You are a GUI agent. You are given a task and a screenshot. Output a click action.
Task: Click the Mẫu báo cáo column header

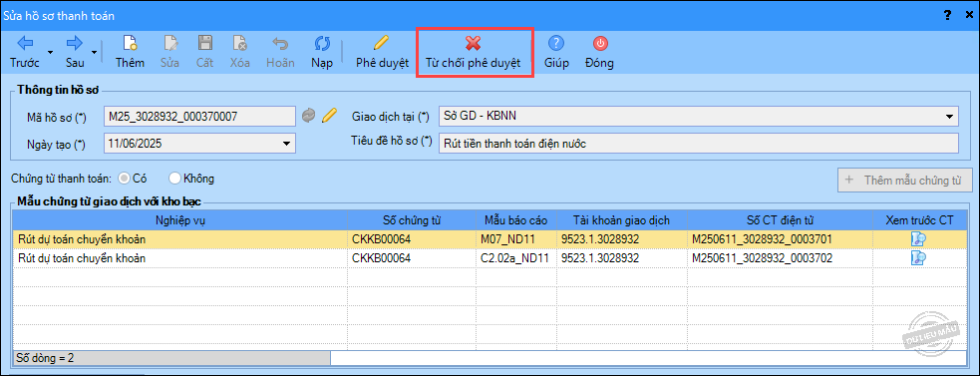pyautogui.click(x=516, y=219)
